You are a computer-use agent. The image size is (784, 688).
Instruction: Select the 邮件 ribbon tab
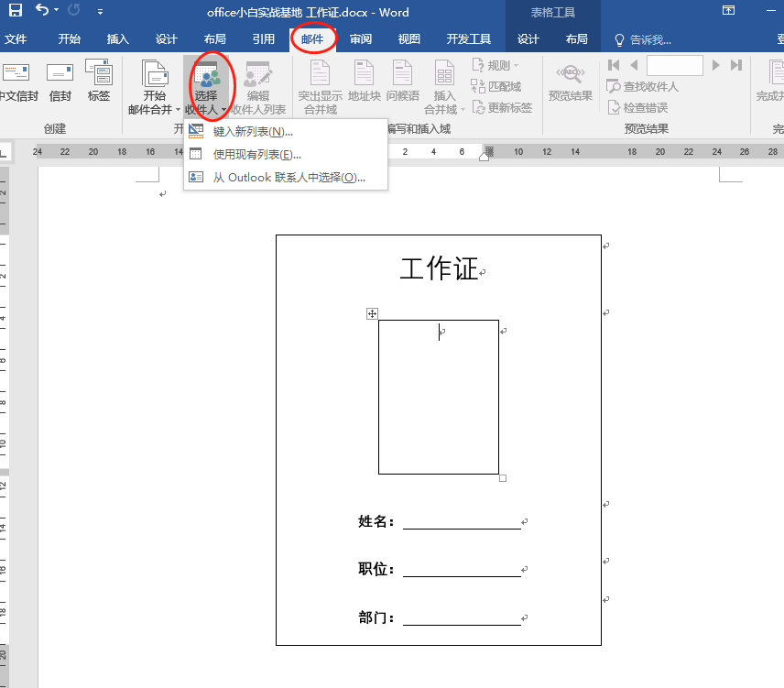click(x=312, y=39)
